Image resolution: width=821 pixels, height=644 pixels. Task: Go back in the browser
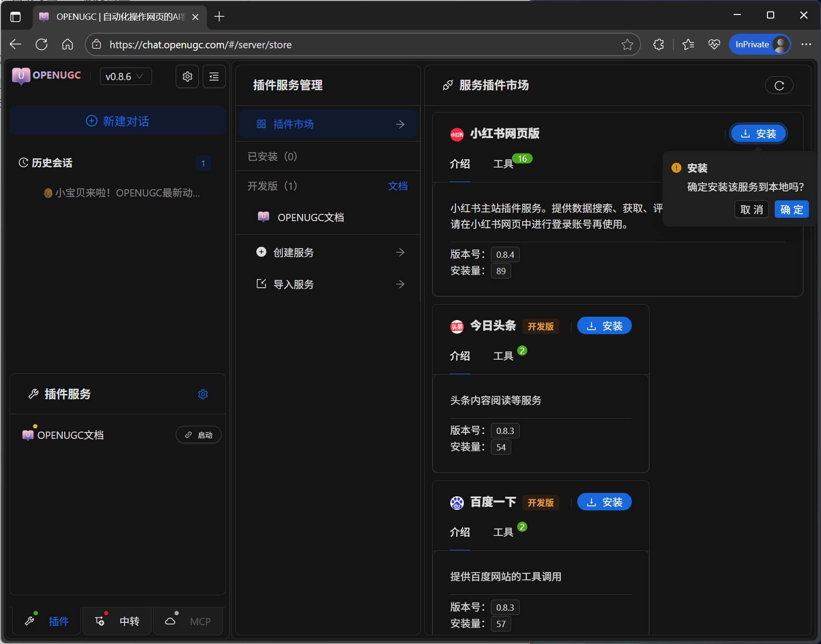coord(15,44)
